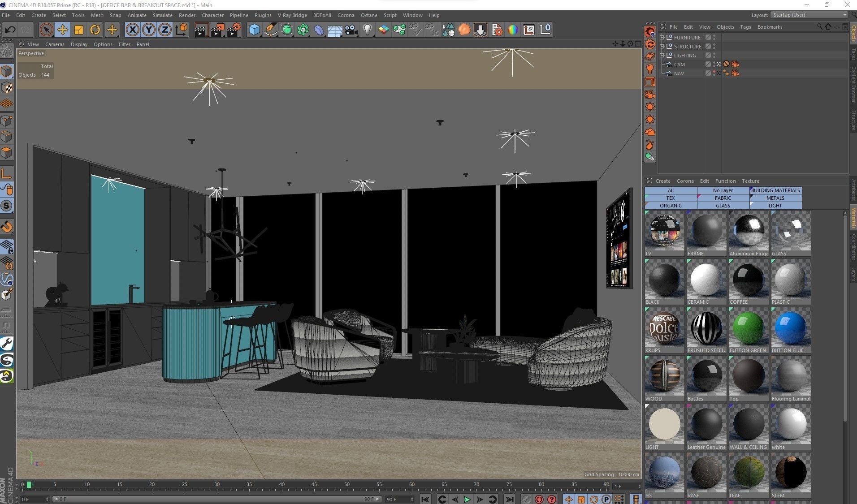The height and width of the screenshot is (504, 857).
Task: Add Camera object icon
Action: 351,30
